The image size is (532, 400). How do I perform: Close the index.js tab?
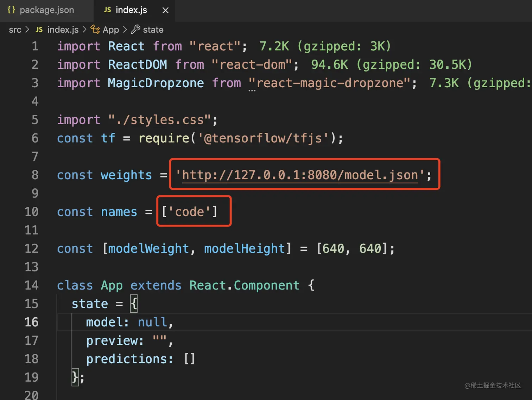(x=165, y=11)
